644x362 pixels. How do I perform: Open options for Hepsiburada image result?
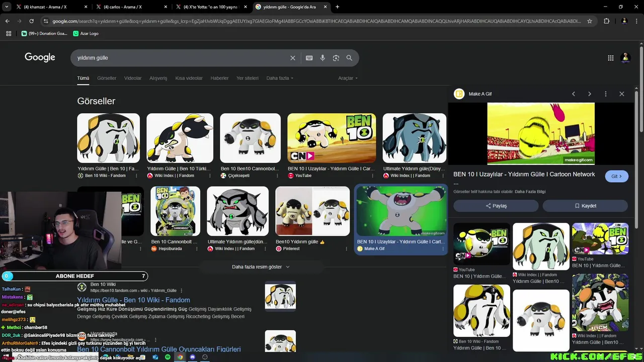(x=197, y=249)
